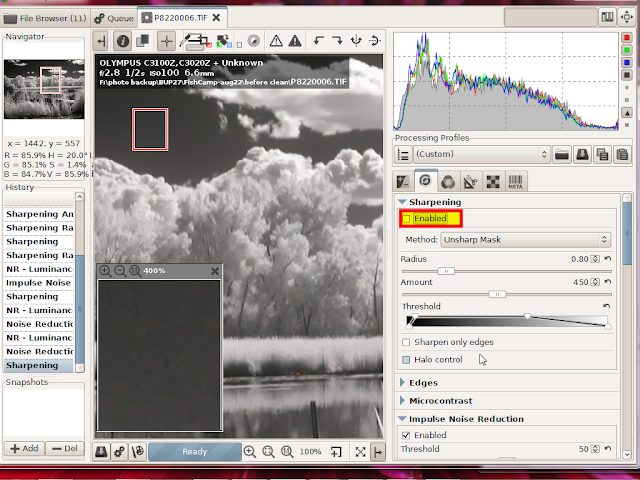The image size is (640, 480).
Task: Select the crop selection tool
Action: pyautogui.click(x=202, y=41)
